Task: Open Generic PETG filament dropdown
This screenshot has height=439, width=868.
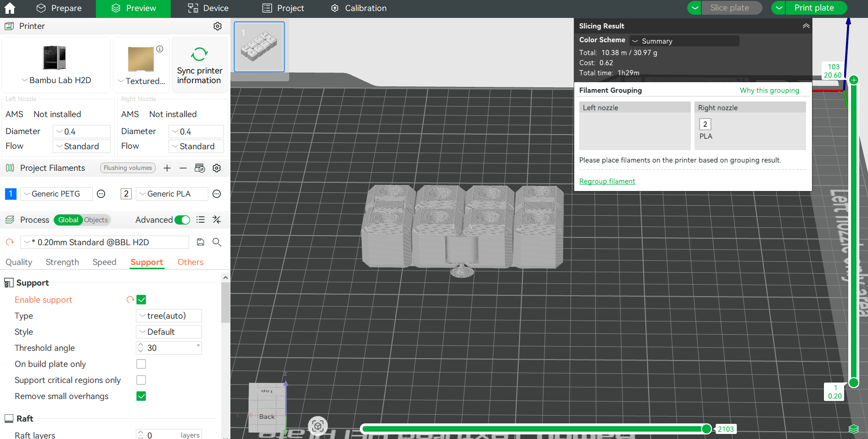Action: coord(56,194)
